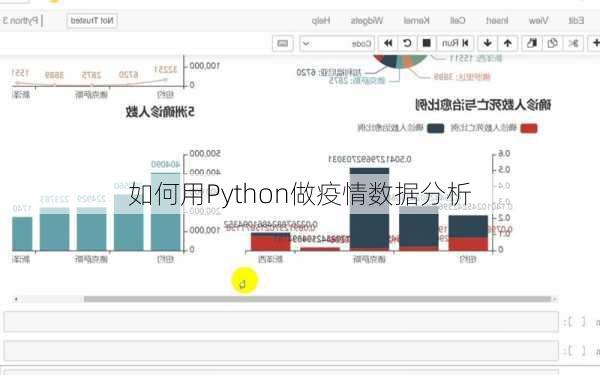
Task: Click the copy selected cells icon
Action: click(552, 43)
